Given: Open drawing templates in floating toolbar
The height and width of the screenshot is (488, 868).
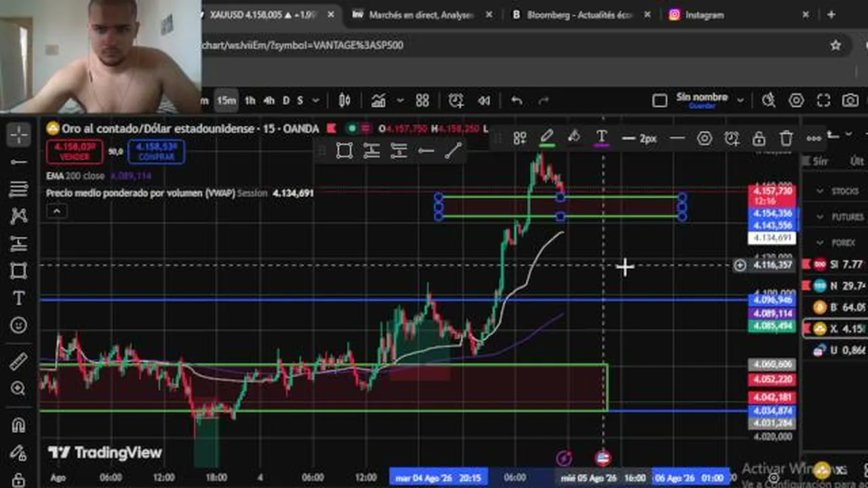Looking at the screenshot, I should 520,138.
